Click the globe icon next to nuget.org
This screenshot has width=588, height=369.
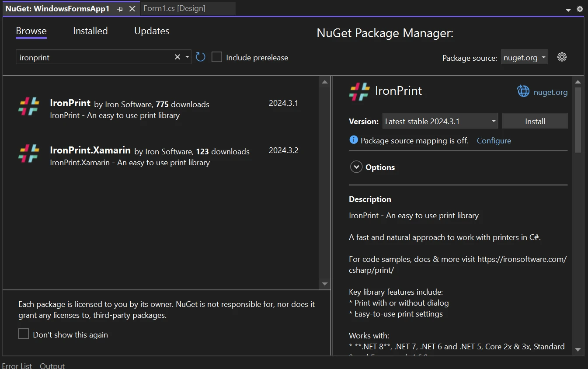click(x=523, y=91)
